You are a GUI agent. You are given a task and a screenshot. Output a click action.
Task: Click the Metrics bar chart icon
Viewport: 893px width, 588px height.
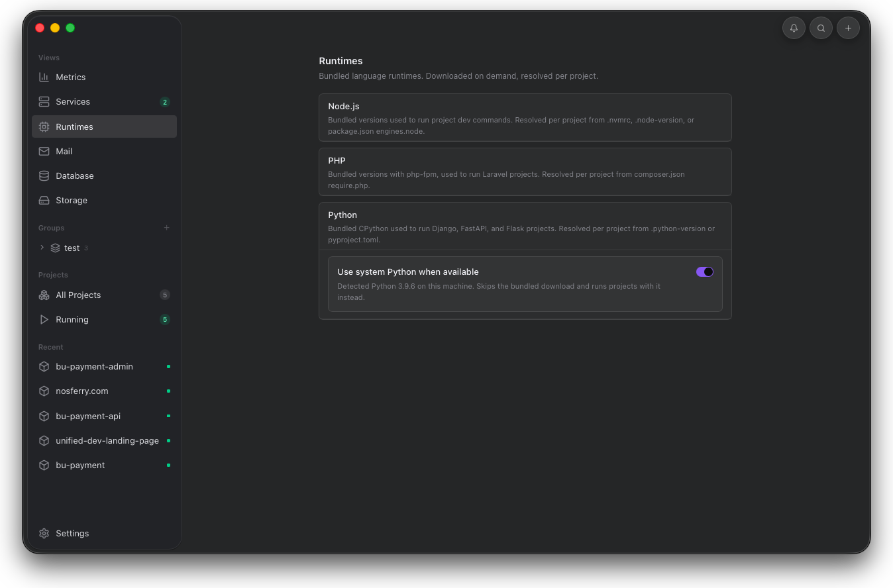(x=44, y=77)
